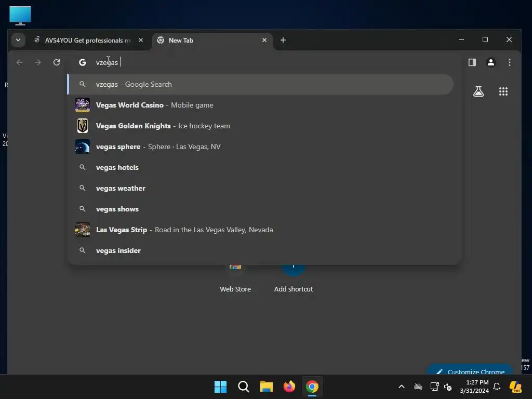Pick the 'vegas hotels' suggestion
The height and width of the screenshot is (399, 532).
(261, 167)
